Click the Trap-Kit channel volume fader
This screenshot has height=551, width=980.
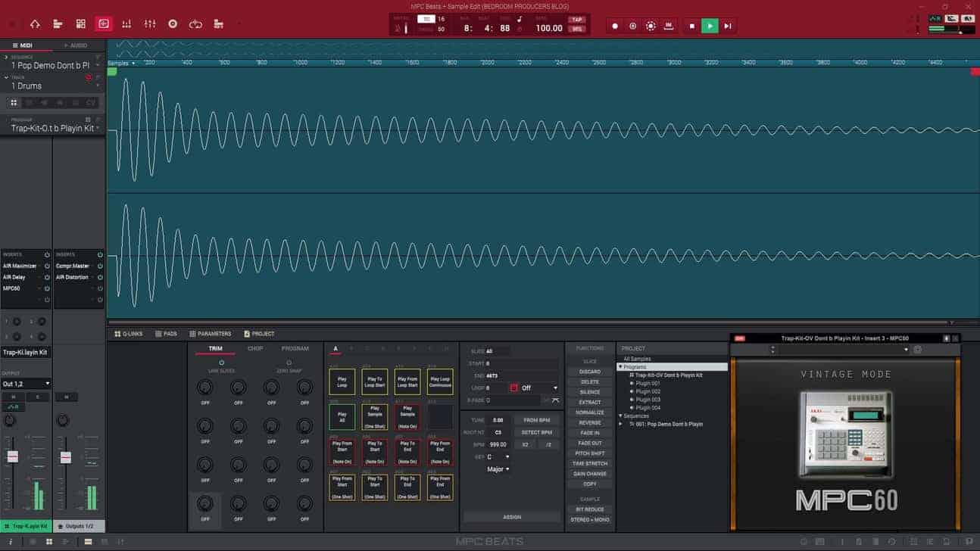coord(12,457)
